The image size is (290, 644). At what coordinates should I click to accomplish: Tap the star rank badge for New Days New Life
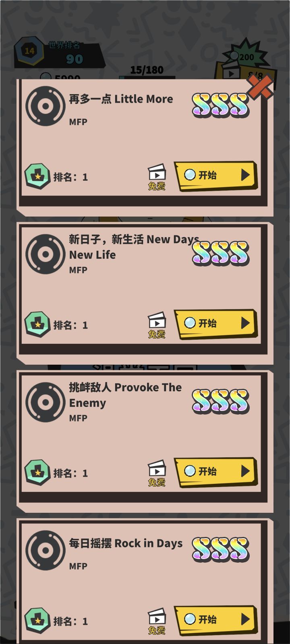[37, 324]
